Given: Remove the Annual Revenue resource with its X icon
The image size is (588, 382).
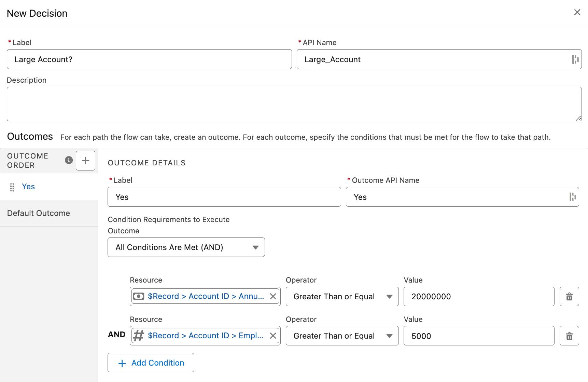Looking at the screenshot, I should click(x=273, y=296).
